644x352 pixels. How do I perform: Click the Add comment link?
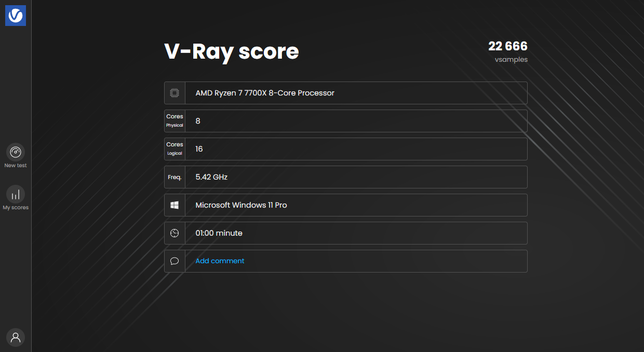pos(220,261)
